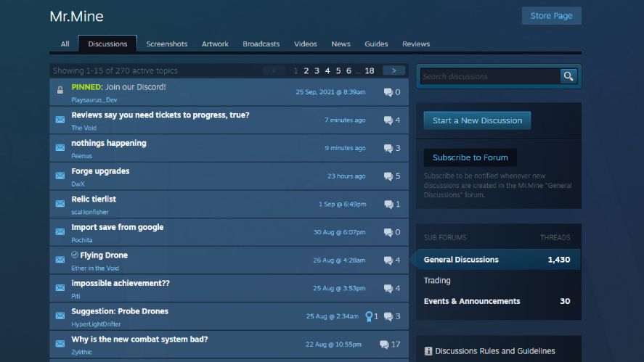Screen dimensions: 644x362
Task: Click reply bubble icon on Forge upgrades row
Action: (388, 176)
